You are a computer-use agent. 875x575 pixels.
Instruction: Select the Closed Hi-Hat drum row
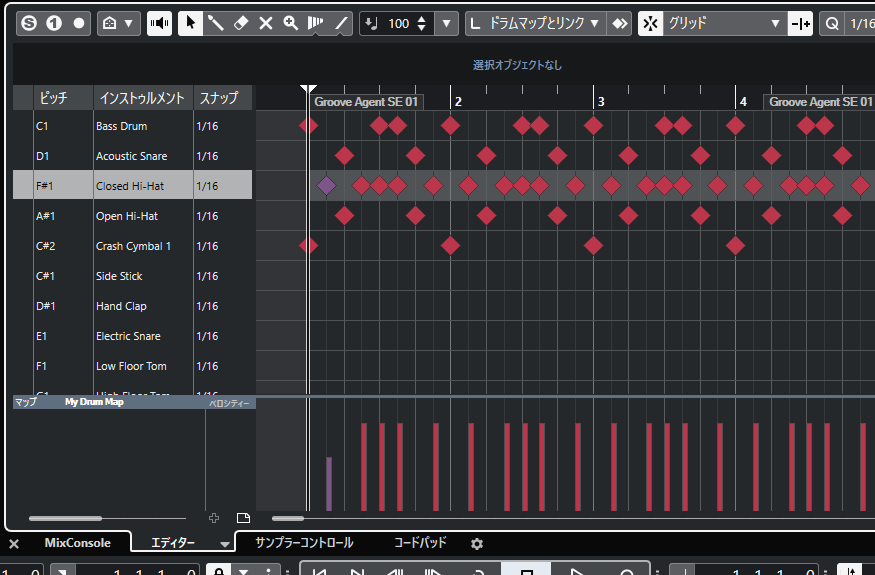point(130,186)
